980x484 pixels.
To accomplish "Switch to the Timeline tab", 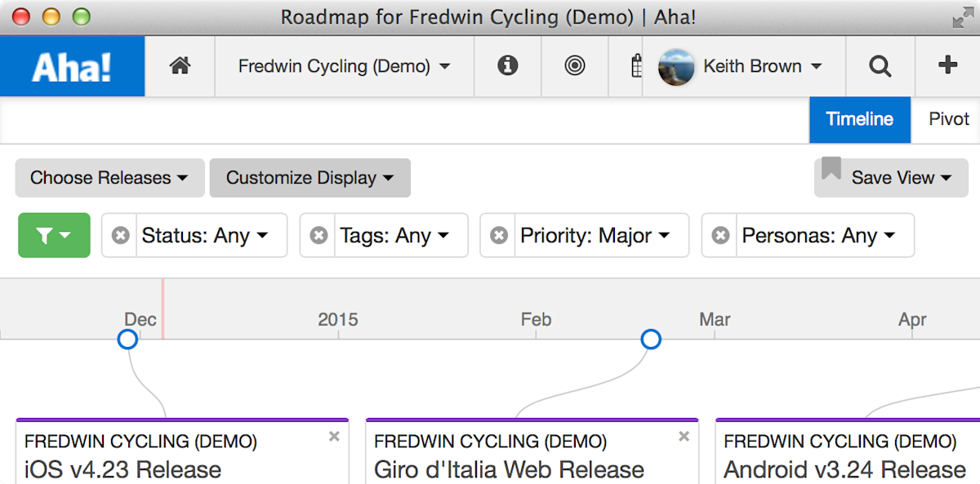I will [859, 119].
